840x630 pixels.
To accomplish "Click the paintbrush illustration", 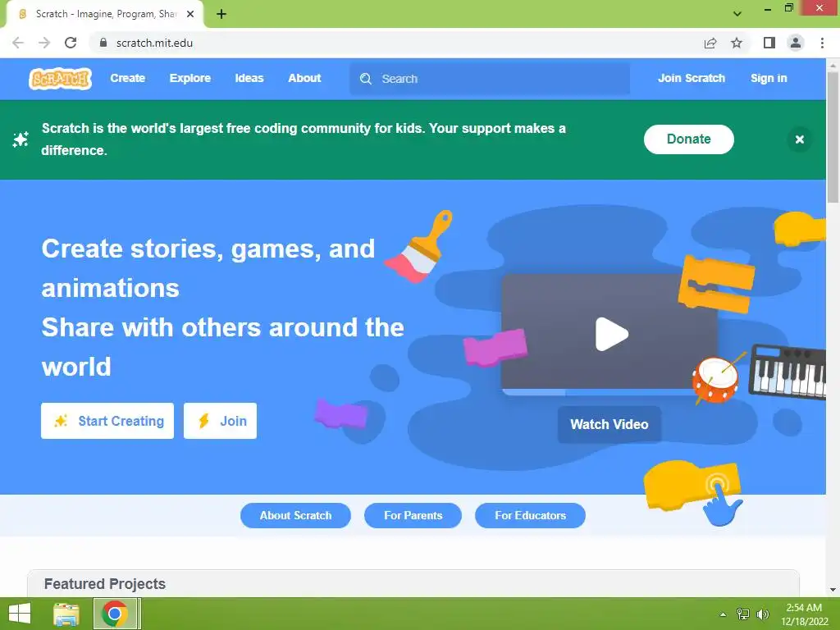I will (418, 246).
